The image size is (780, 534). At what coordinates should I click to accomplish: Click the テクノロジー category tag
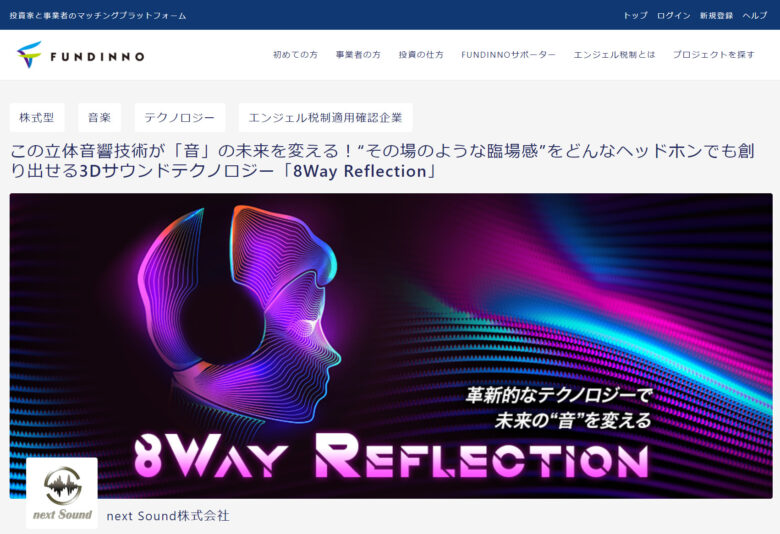coord(180,117)
